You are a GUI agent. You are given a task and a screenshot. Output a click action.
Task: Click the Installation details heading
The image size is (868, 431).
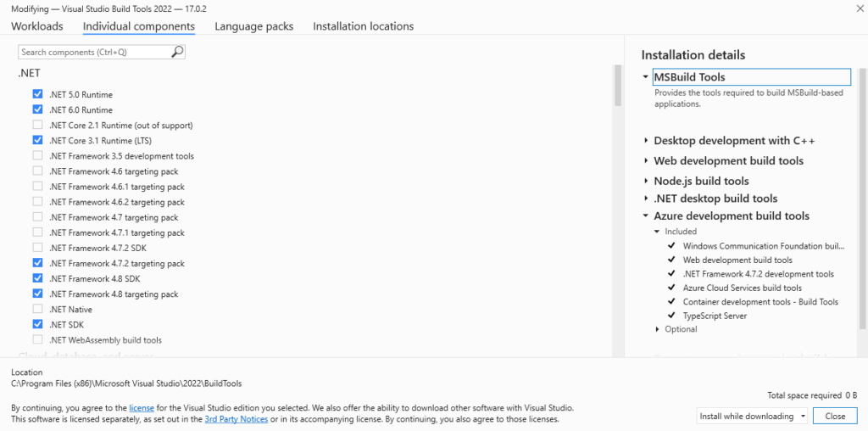[693, 55]
